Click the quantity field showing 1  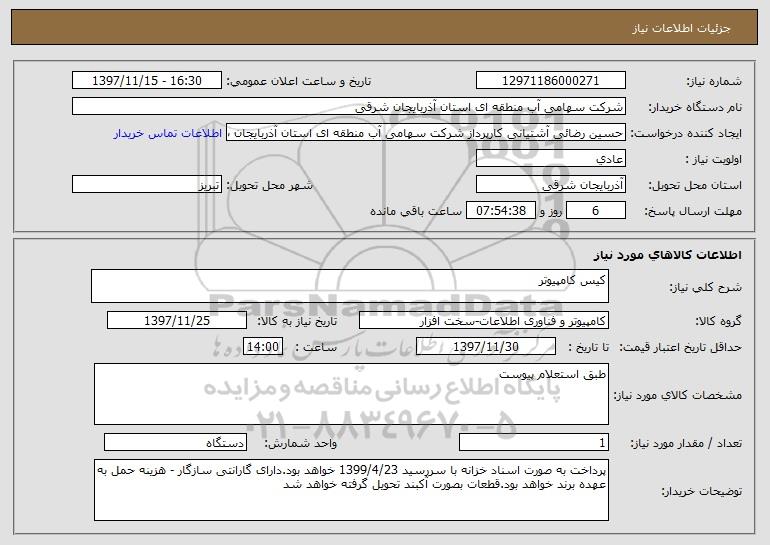pyautogui.click(x=534, y=442)
